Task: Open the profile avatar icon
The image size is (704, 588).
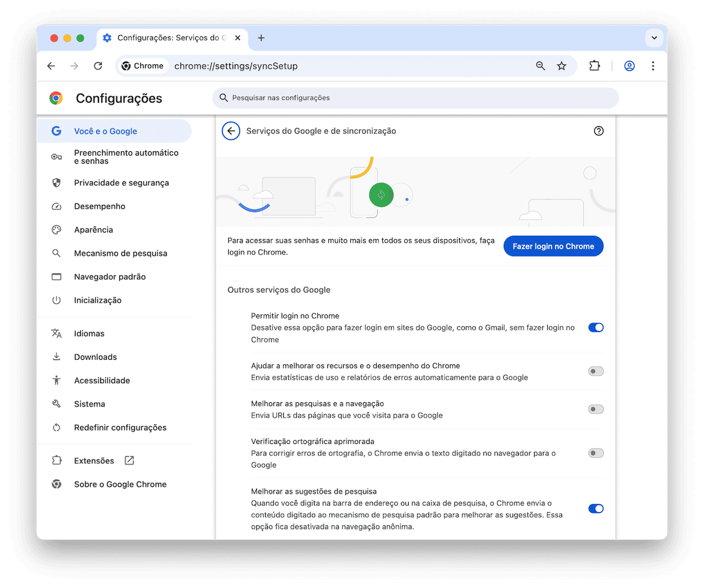Action: [x=629, y=66]
